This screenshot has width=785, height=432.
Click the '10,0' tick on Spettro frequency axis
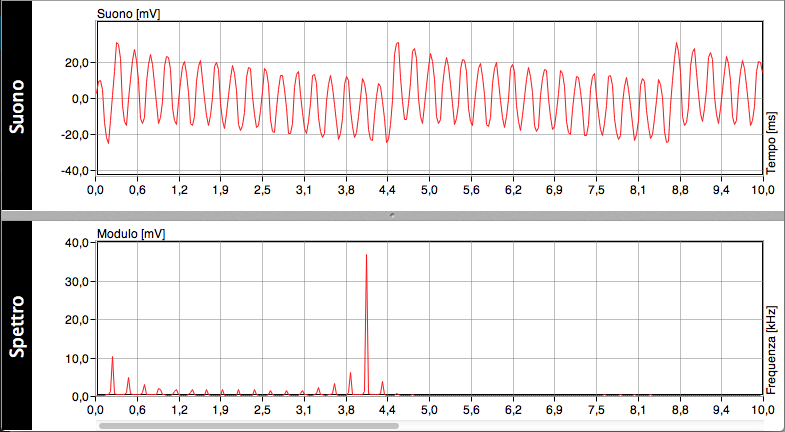pos(763,411)
